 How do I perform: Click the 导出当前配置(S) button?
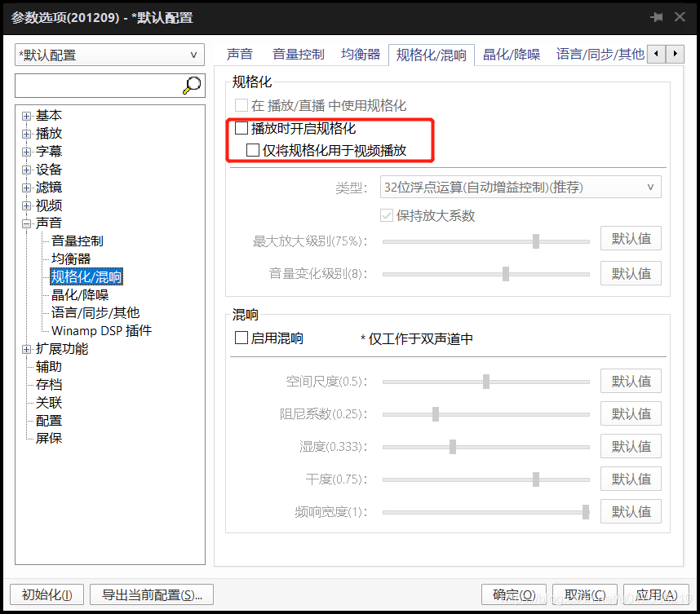click(151, 595)
